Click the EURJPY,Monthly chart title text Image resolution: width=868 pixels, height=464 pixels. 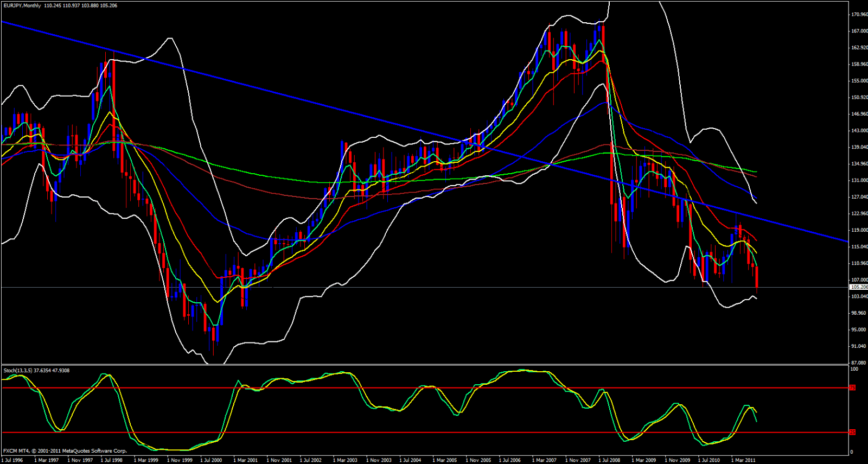(22, 5)
